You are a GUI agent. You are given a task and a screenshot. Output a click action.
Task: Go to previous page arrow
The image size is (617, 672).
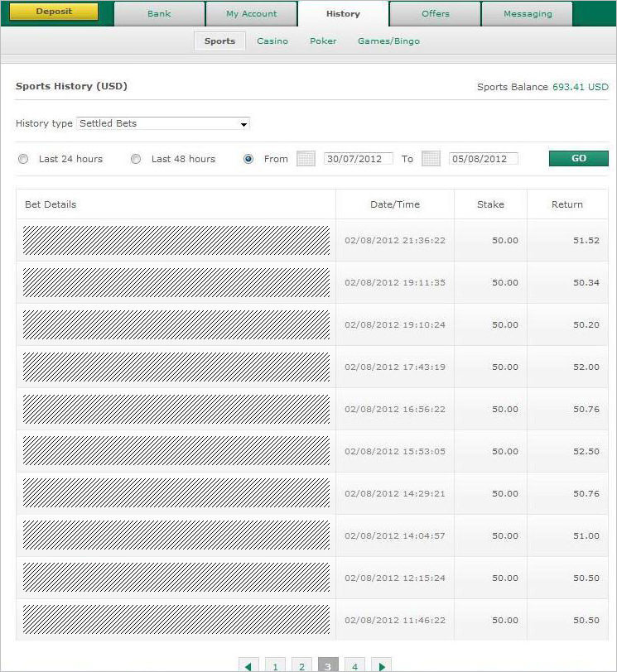(248, 665)
